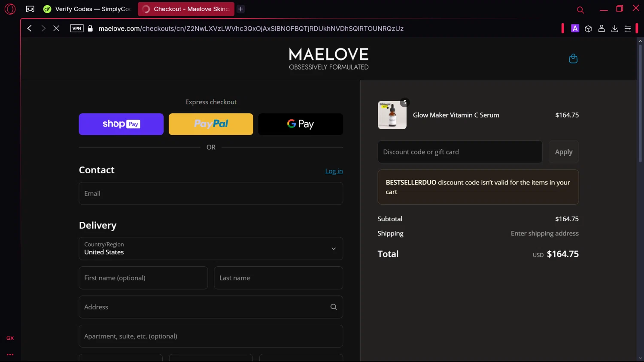Open a new tab with plus button
Viewport: 644px width, 362px height.
pyautogui.click(x=241, y=9)
